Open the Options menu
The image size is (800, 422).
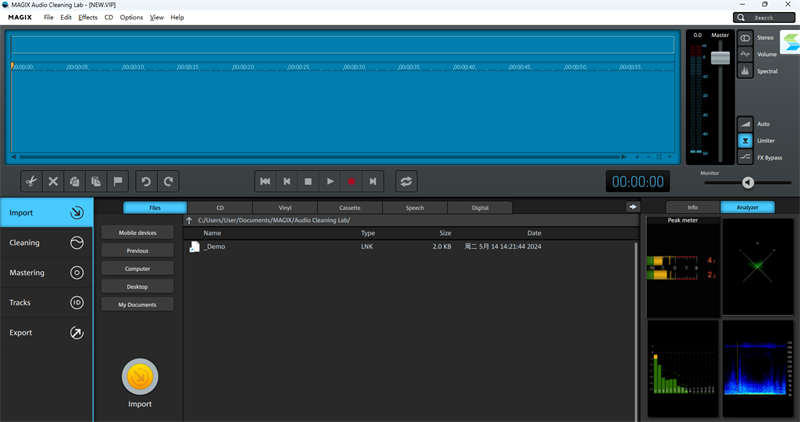point(131,17)
